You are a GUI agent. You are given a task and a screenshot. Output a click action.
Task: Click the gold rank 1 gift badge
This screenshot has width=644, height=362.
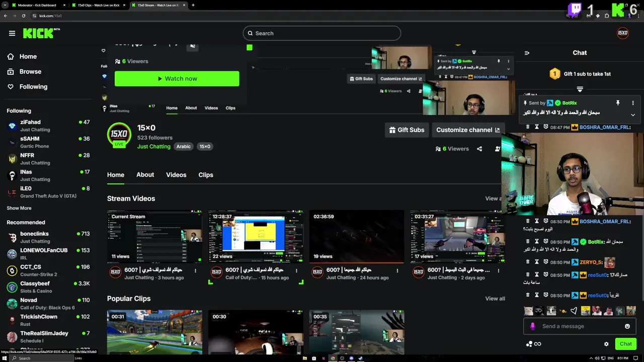point(554,74)
